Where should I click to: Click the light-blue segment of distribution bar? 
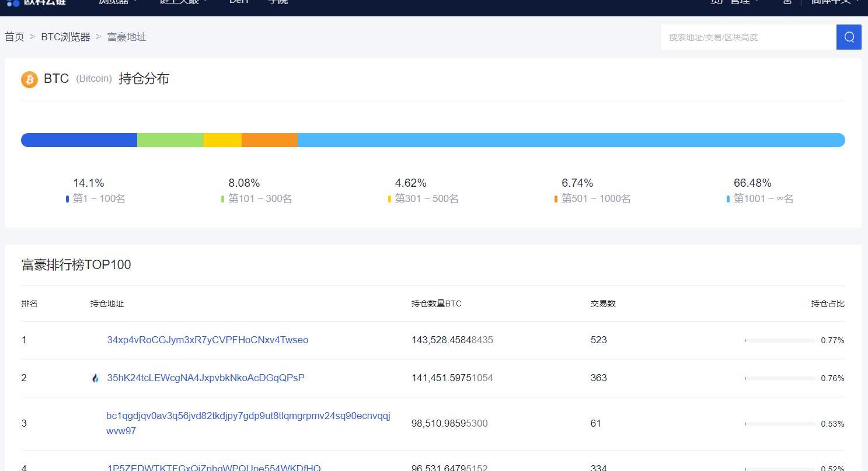coord(571,140)
